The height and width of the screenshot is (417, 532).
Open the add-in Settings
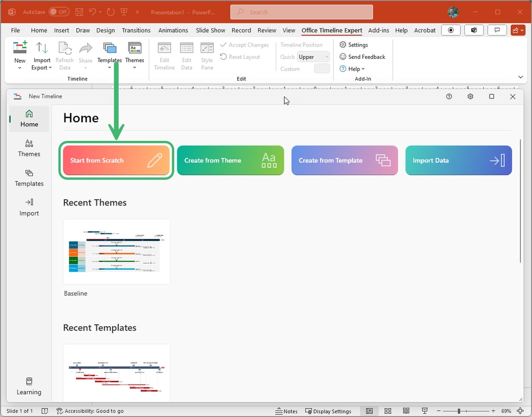(354, 45)
